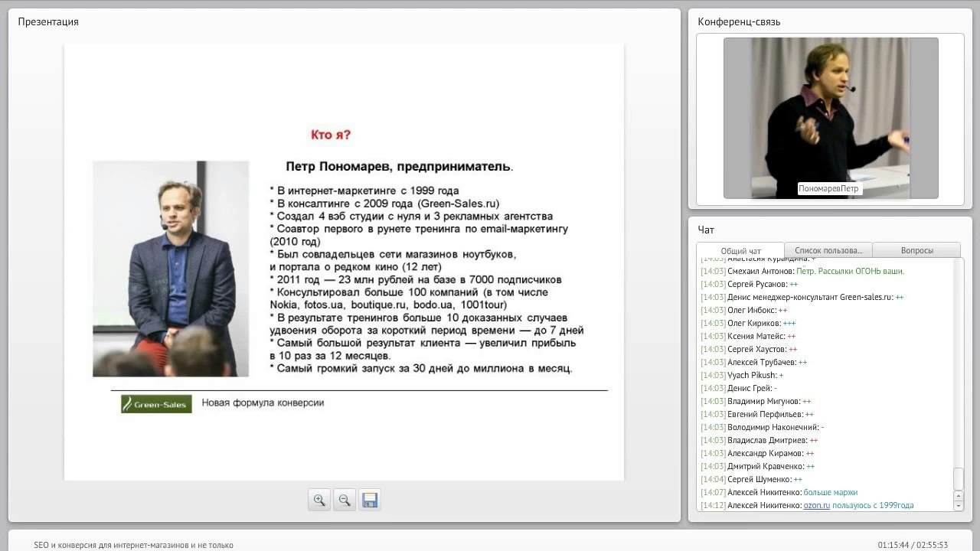
Task: Click Ксения Матейс's chat message
Action: pyautogui.click(x=748, y=336)
